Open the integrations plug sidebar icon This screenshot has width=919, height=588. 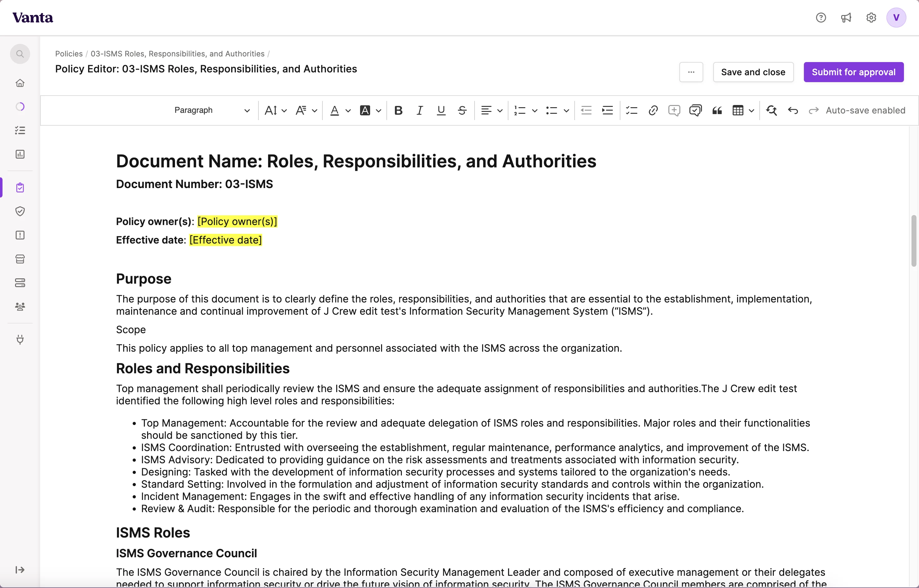click(20, 339)
